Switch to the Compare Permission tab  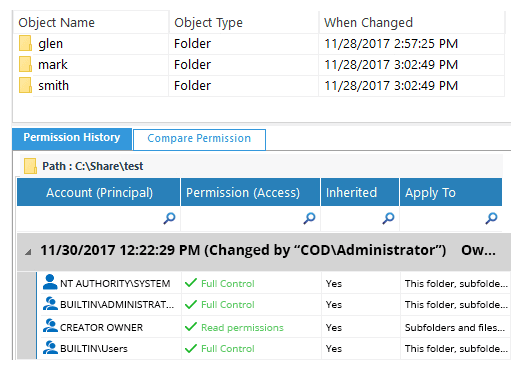tap(199, 140)
